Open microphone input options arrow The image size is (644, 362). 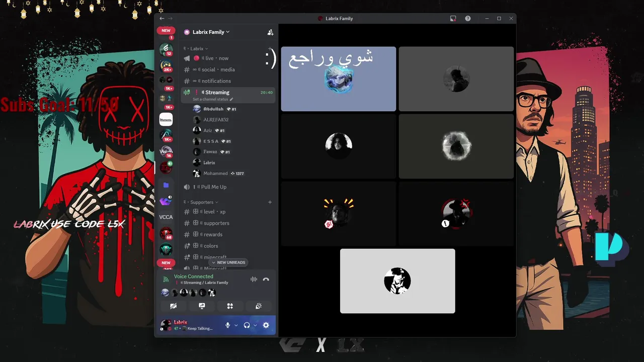coord(236,325)
